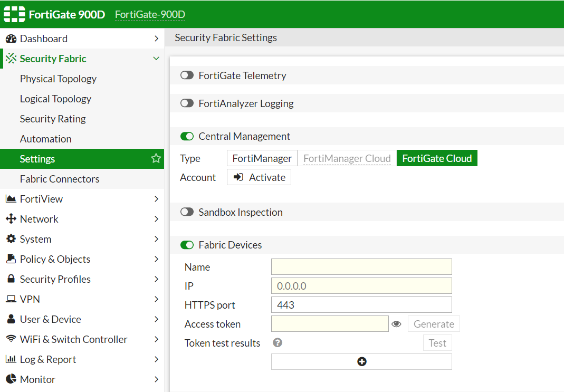The height and width of the screenshot is (392, 564).
Task: Click the HTTPS port input field
Action: 361,305
